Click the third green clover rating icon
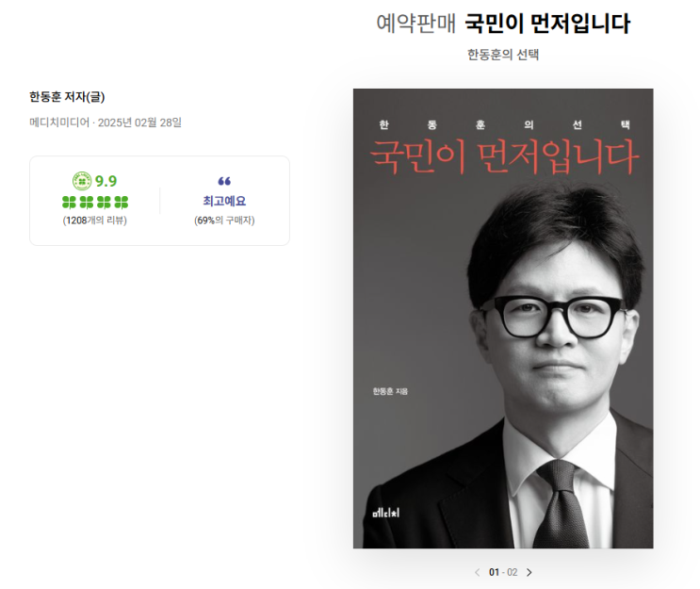This screenshot has height=589, width=700. coord(104,203)
